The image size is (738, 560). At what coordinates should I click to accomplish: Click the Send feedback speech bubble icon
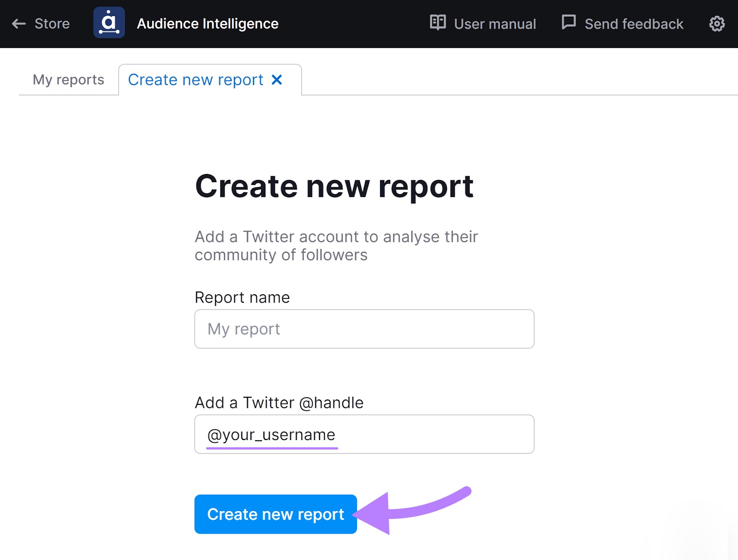coord(569,22)
